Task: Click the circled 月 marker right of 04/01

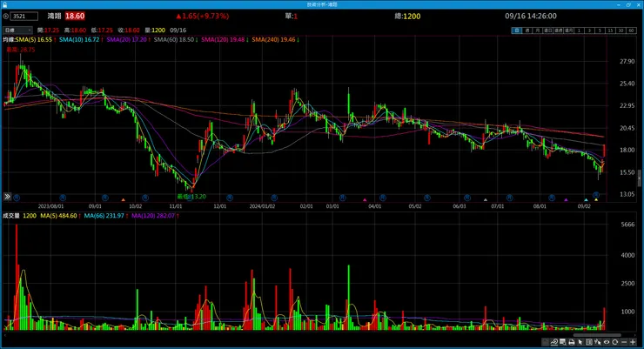Action: coord(383,198)
